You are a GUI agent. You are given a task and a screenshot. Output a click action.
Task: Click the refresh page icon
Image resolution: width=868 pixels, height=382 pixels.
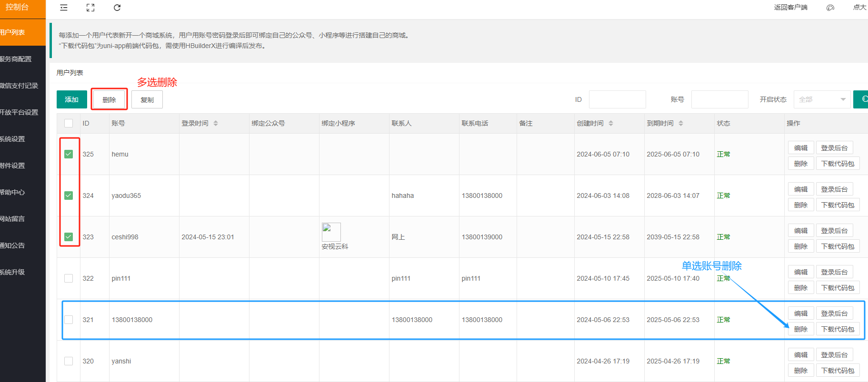tap(117, 8)
